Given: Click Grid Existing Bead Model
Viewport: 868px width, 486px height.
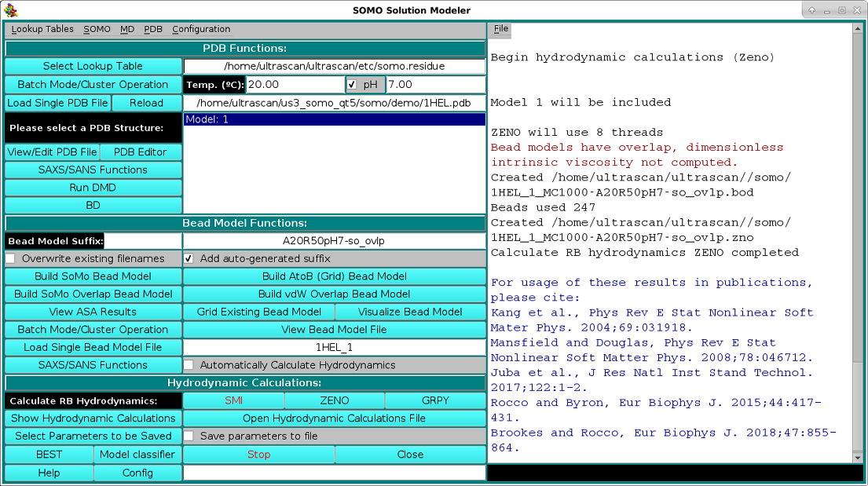Looking at the screenshot, I should pyautogui.click(x=259, y=312).
